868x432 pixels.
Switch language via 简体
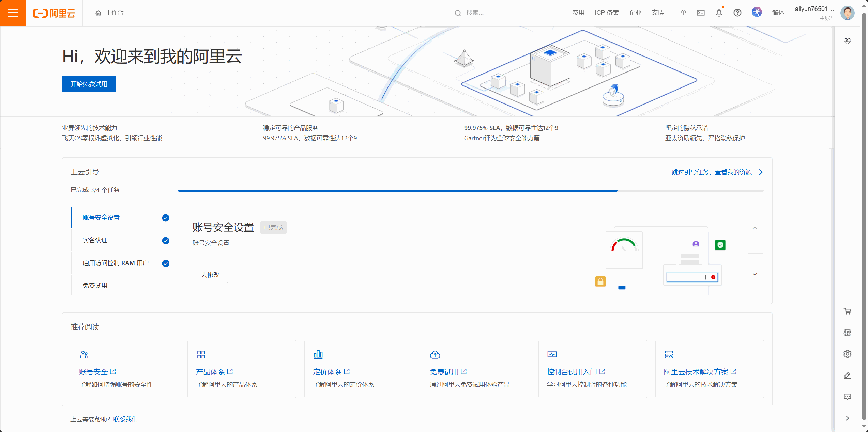tap(778, 13)
